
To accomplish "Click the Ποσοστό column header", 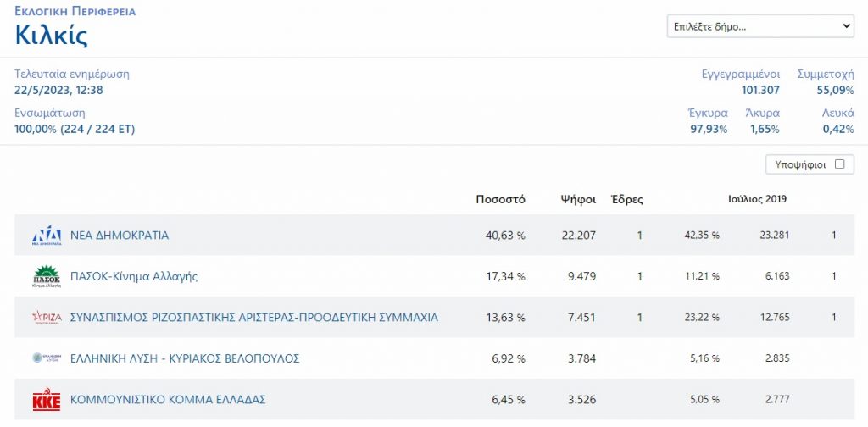I will pos(500,200).
